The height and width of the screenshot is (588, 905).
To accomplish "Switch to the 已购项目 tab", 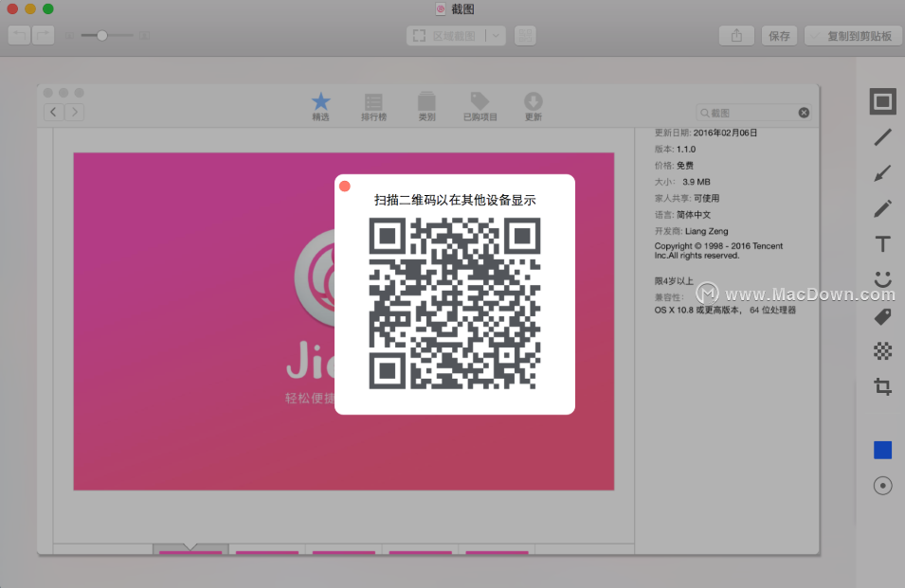I will point(480,107).
